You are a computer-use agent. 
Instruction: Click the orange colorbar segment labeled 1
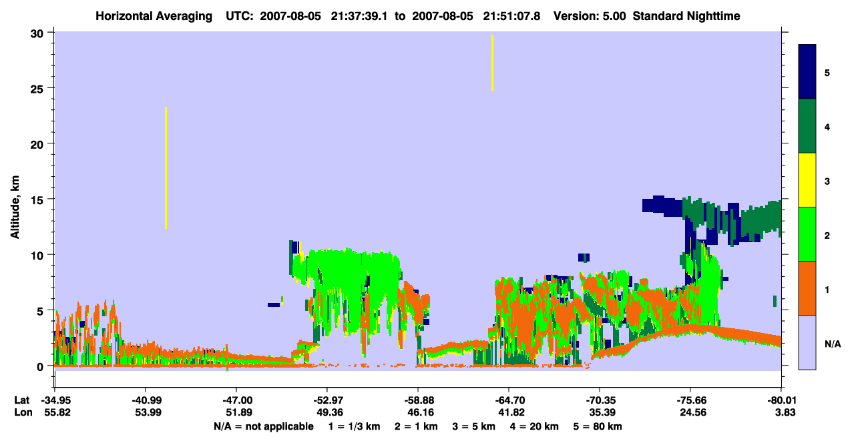pos(807,288)
